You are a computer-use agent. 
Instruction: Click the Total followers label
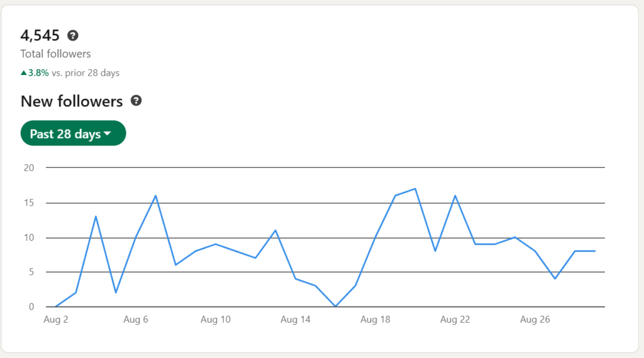coord(55,54)
